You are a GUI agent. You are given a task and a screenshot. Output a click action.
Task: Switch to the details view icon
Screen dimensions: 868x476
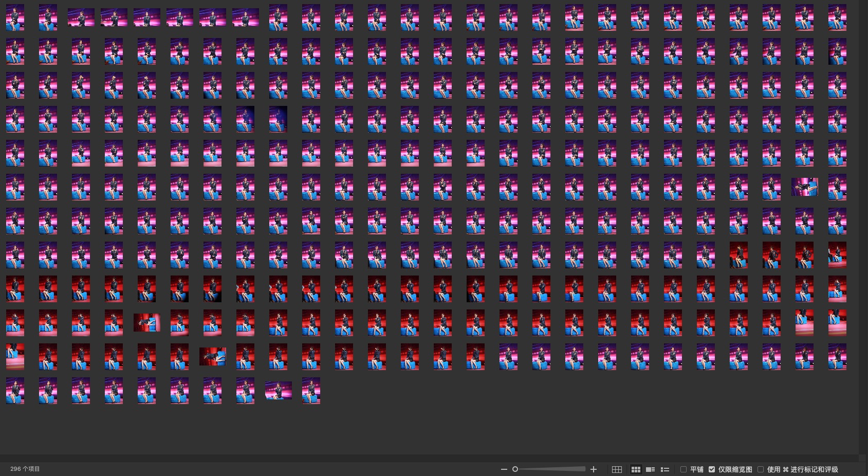(x=650, y=469)
